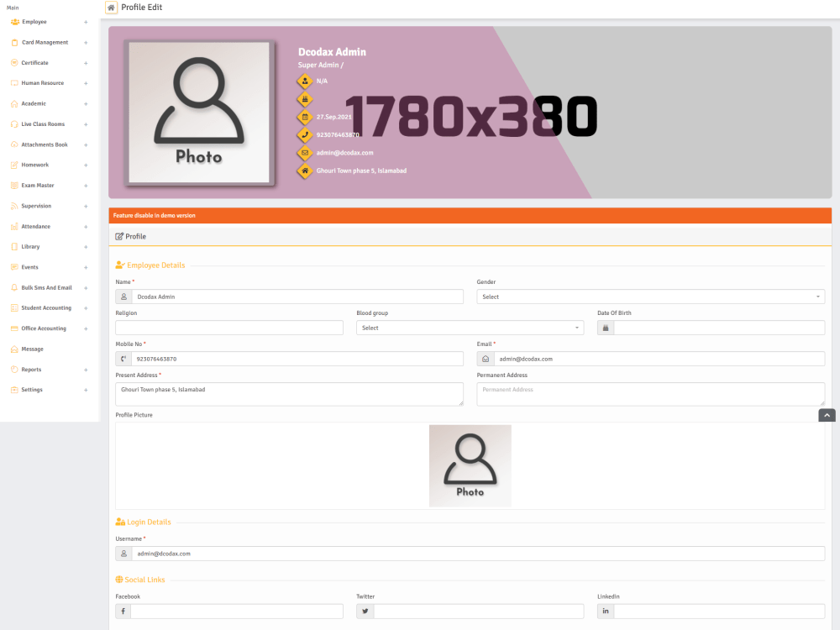Click the phone number 923076463870 in banner
The image size is (840, 630).
(x=338, y=135)
